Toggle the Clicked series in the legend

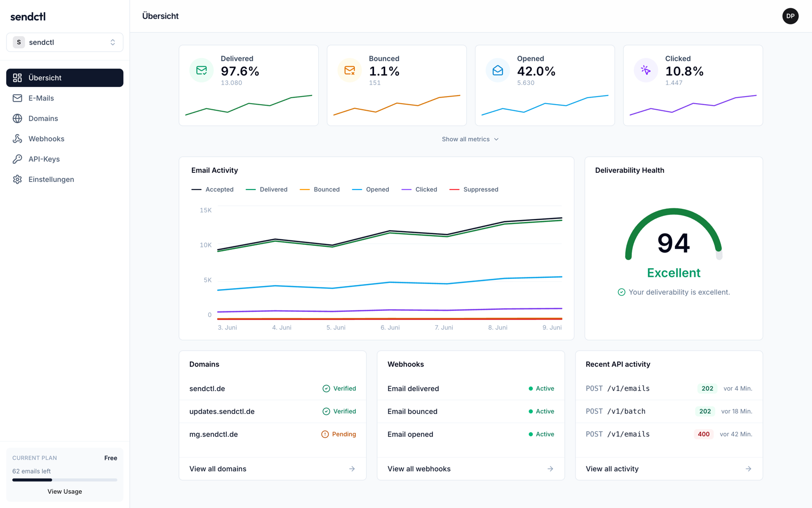point(419,189)
